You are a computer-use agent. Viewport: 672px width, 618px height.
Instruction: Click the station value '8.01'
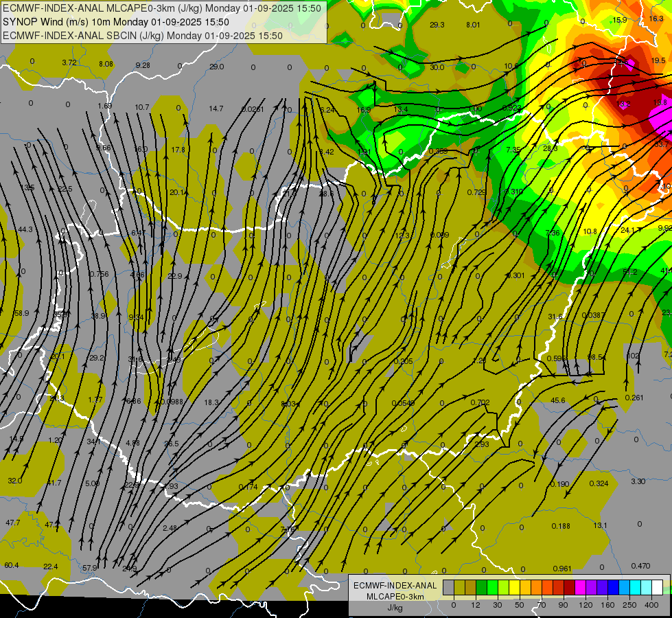(473, 25)
